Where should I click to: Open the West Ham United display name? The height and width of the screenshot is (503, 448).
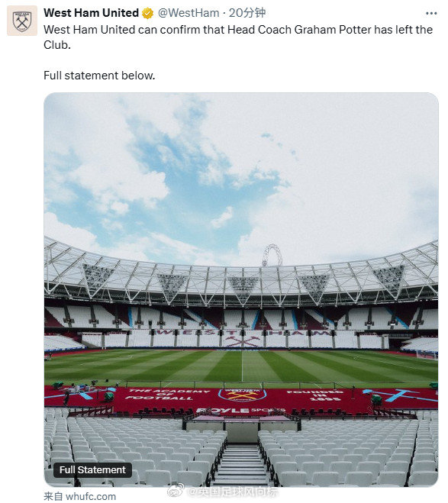tap(91, 13)
